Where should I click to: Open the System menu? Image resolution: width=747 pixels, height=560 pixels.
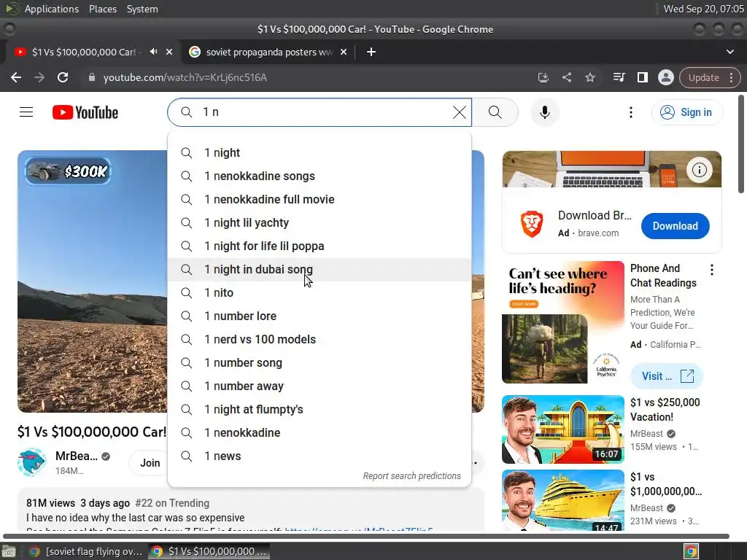[142, 9]
